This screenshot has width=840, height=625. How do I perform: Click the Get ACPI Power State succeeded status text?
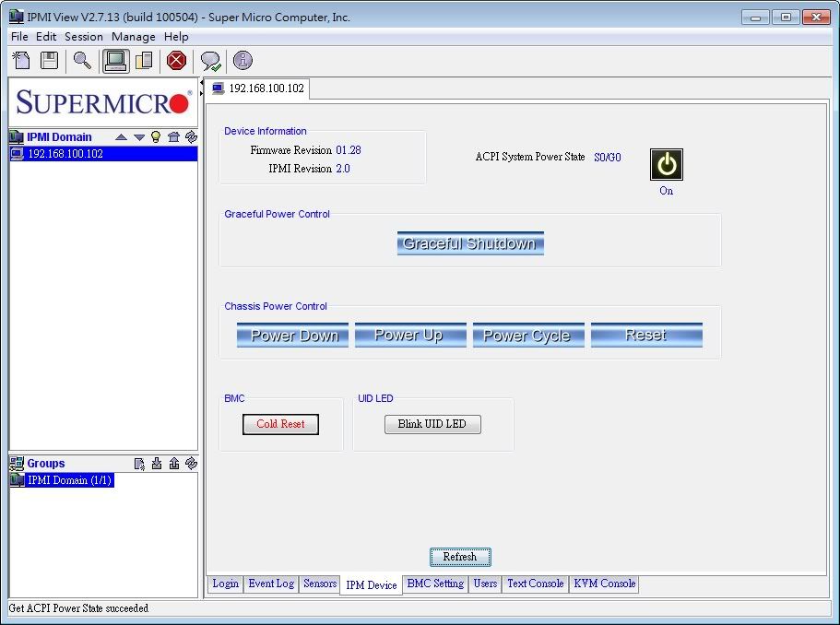[x=78, y=608]
